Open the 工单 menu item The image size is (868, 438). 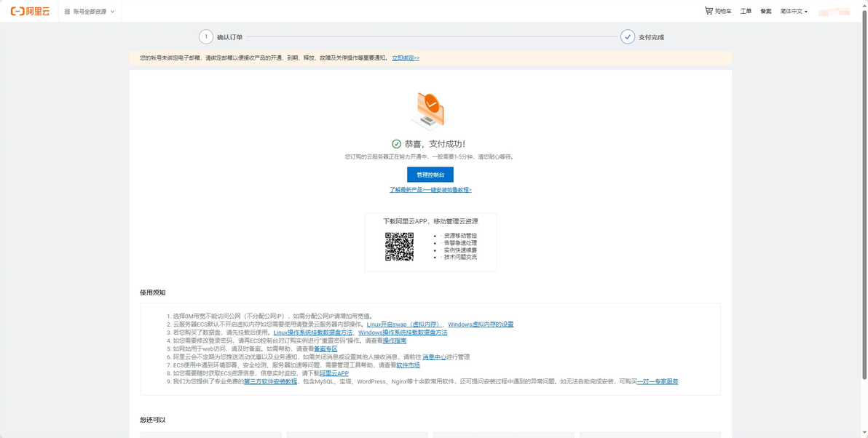pos(746,11)
